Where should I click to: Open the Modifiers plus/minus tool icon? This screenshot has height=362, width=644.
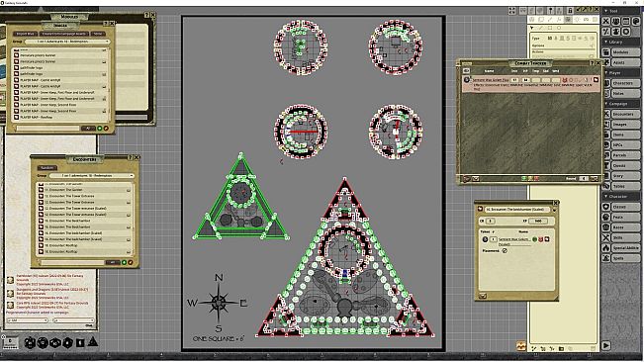(x=606, y=32)
